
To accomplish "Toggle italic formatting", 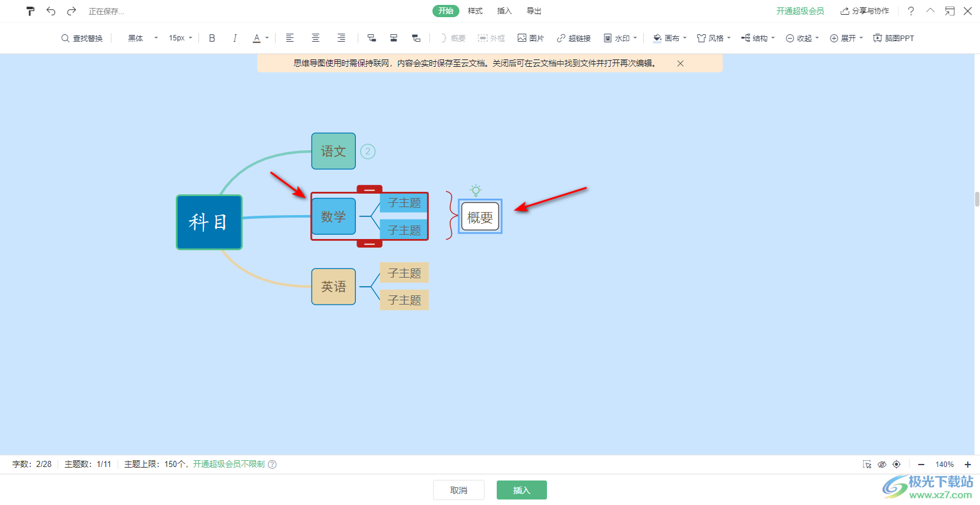I will [235, 38].
